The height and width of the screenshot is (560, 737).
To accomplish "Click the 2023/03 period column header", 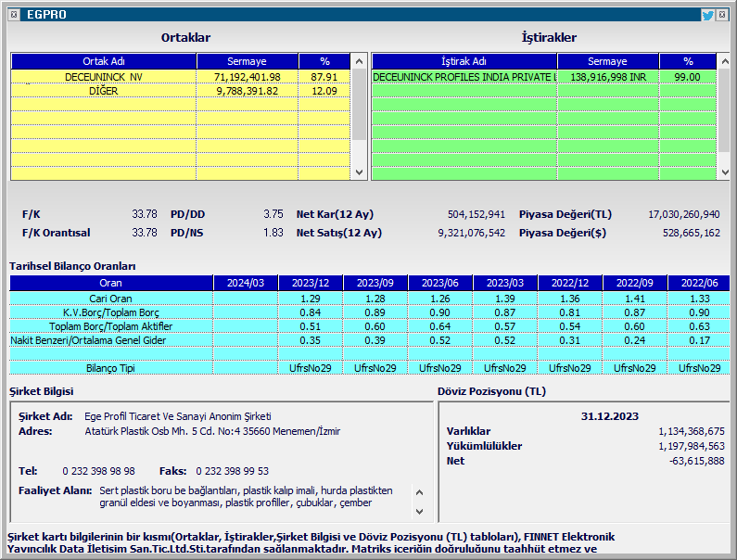I will coord(505,283).
